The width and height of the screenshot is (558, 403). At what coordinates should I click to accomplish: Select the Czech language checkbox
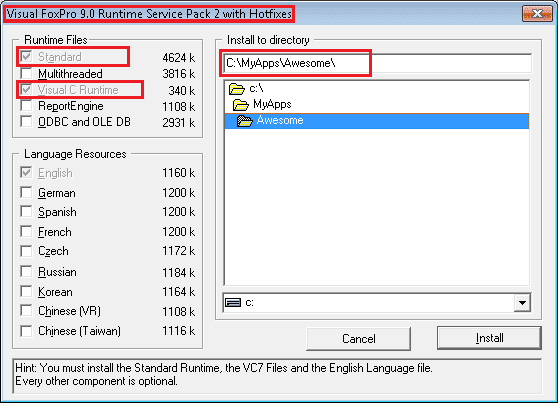click(26, 251)
